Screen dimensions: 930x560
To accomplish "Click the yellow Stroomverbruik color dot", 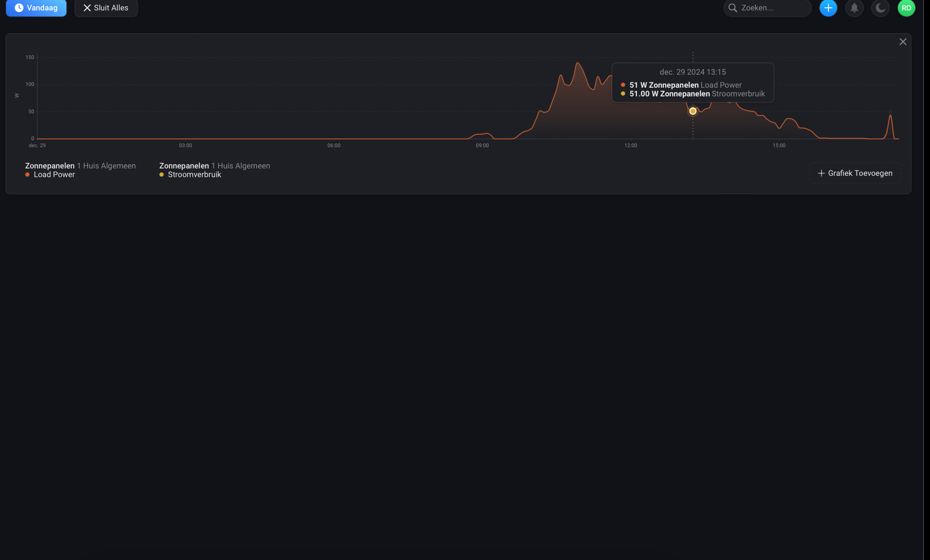I will pos(162,175).
